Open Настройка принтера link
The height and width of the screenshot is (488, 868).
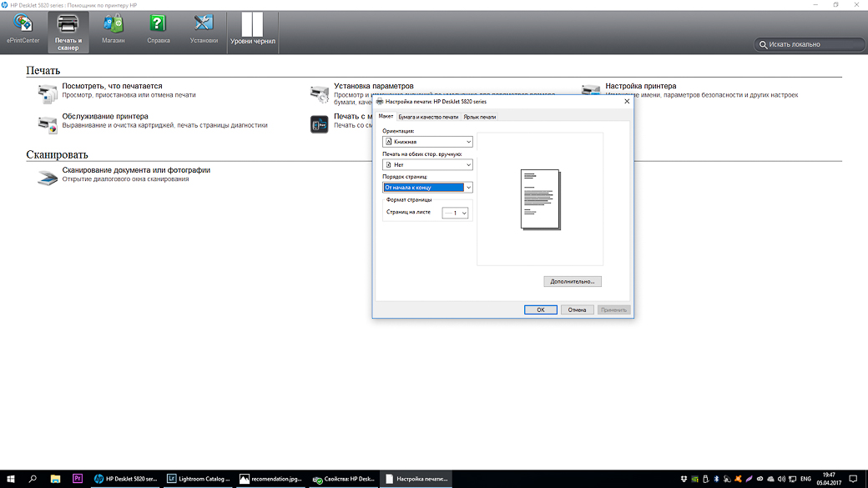pos(640,86)
